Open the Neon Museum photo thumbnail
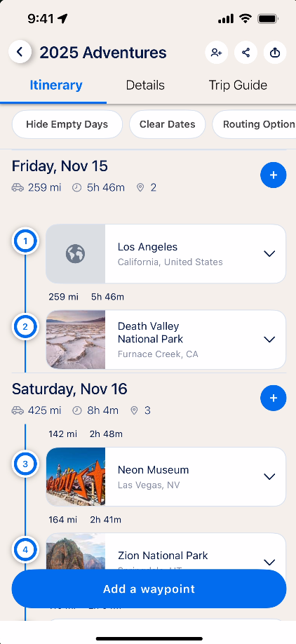This screenshot has height=644, width=296. click(x=76, y=477)
